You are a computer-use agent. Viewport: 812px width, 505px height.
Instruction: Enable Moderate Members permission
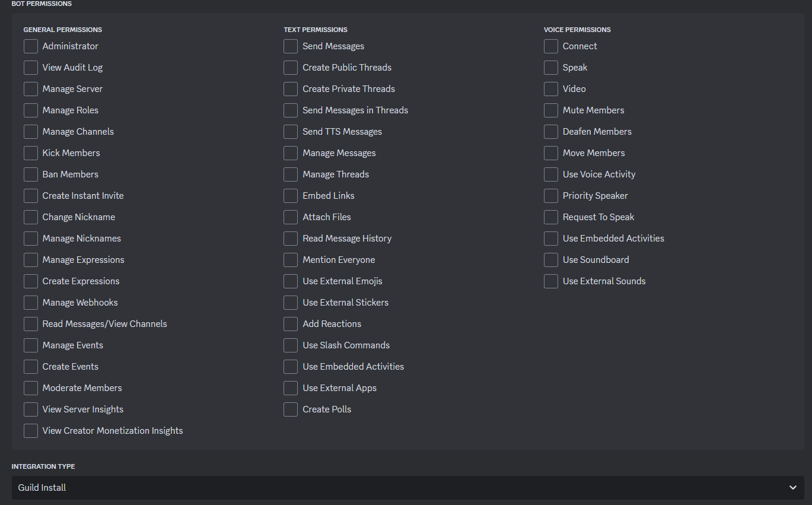pyautogui.click(x=31, y=388)
